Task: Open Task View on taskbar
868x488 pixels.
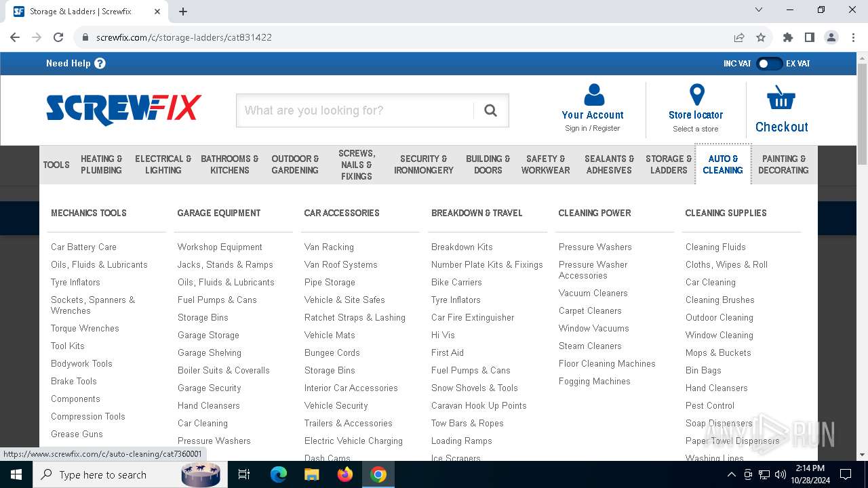Action: click(244, 474)
